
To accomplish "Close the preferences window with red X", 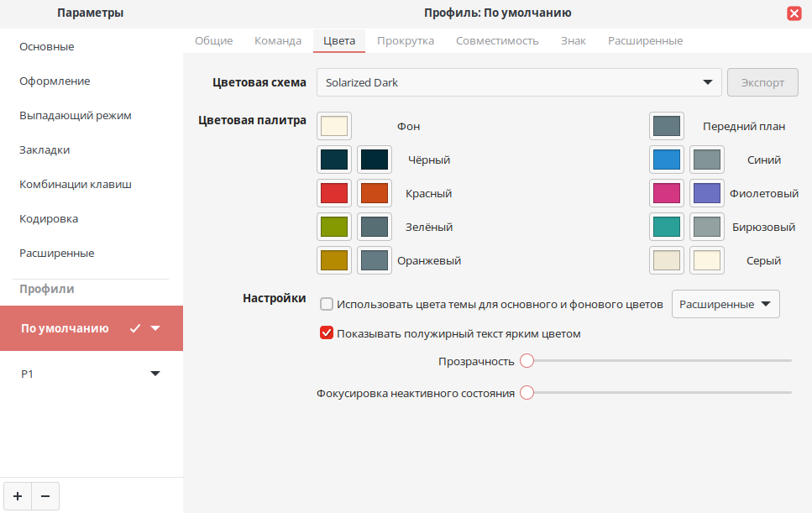I will coord(794,13).
